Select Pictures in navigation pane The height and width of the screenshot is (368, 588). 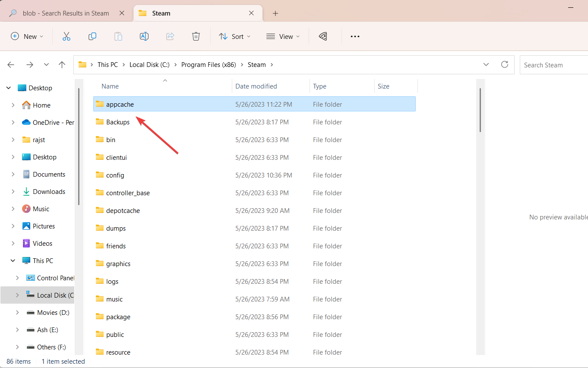click(x=44, y=226)
